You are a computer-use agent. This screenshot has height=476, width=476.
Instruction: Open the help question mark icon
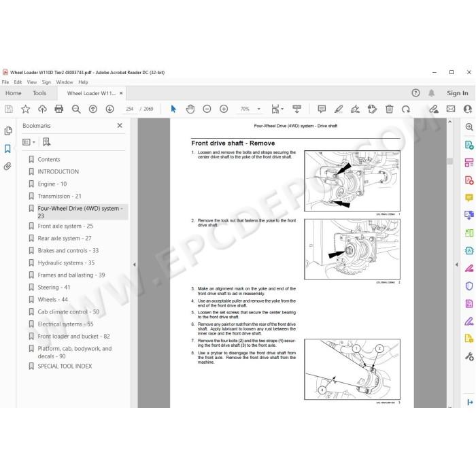[415, 93]
